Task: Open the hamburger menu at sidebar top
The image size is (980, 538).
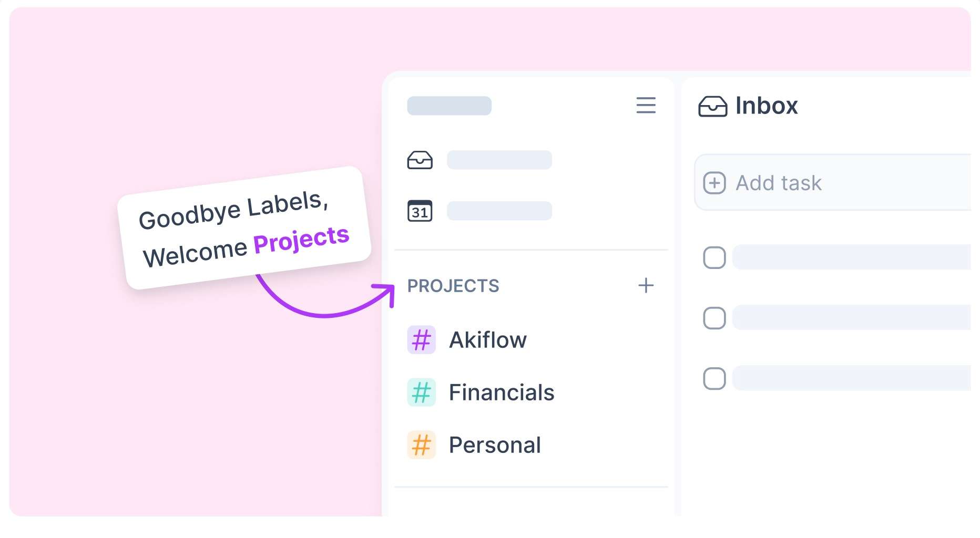Action: point(646,106)
